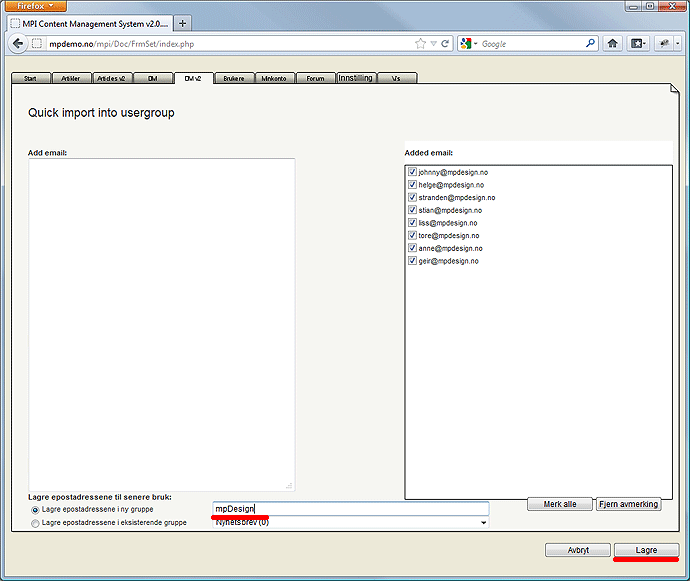Switch to the Innstilling tab

[x=356, y=78]
